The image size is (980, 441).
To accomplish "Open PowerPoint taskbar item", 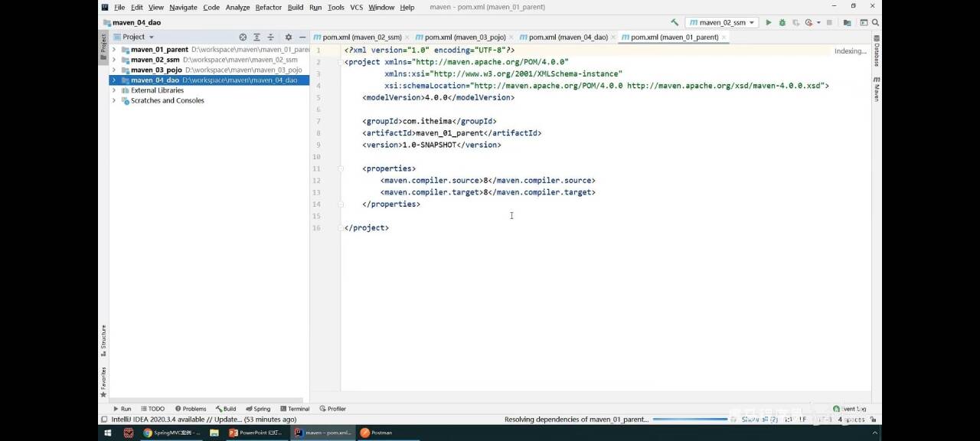I will (257, 433).
